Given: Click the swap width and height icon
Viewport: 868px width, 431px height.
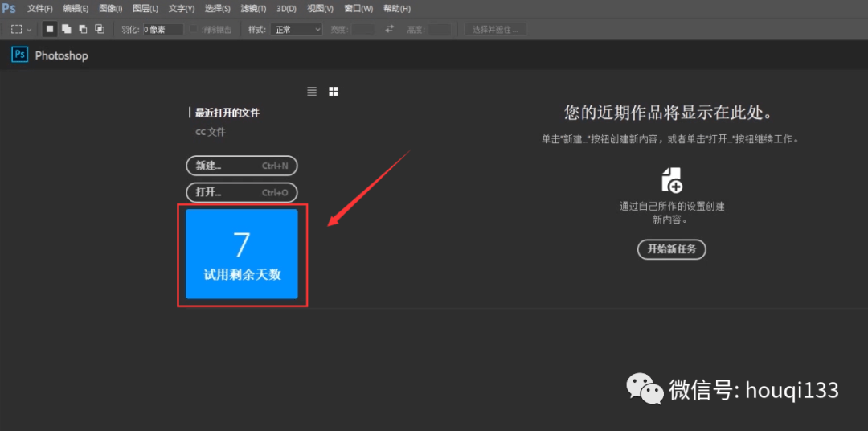Looking at the screenshot, I should [390, 29].
